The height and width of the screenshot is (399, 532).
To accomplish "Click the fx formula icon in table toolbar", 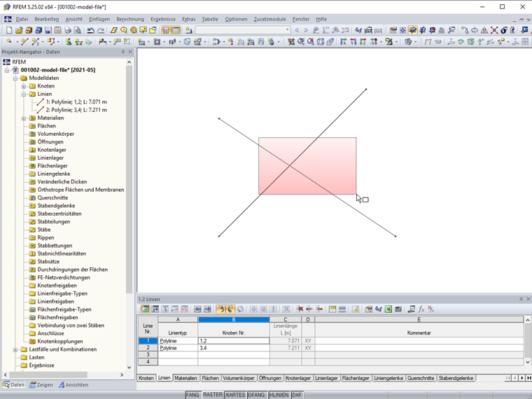I will (421, 309).
